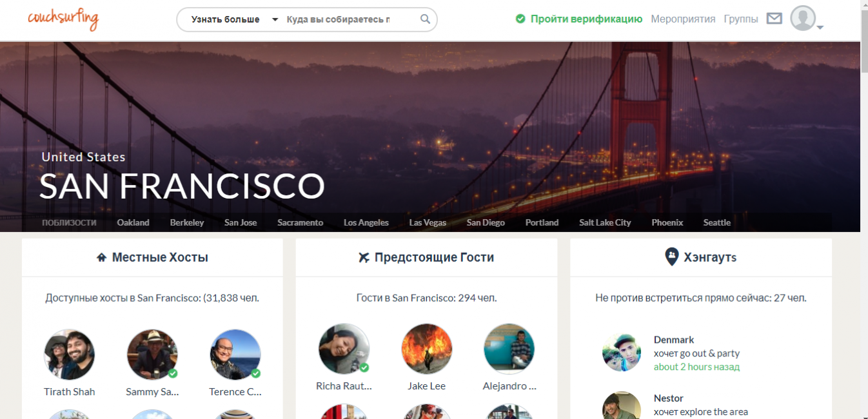Expand the profile menu arrow
This screenshot has height=419, width=868.
820,27
